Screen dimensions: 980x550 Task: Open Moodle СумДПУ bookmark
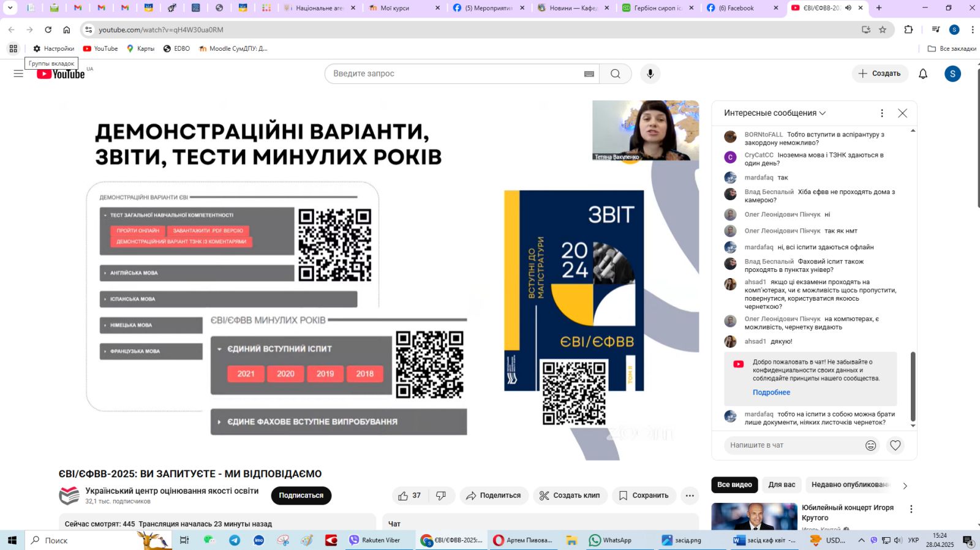[233, 48]
